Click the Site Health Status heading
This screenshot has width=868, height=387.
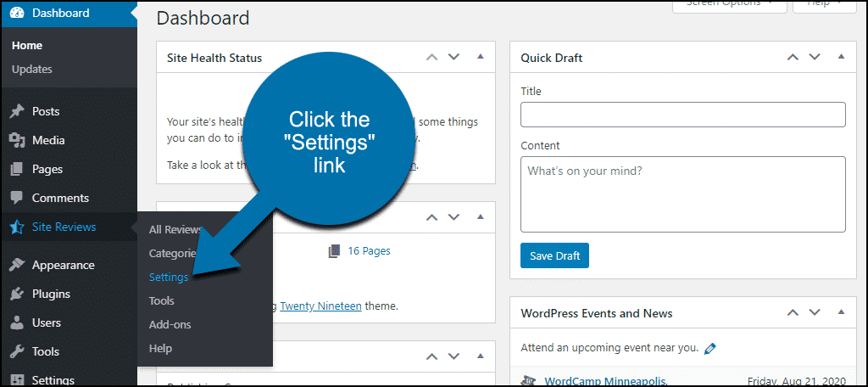pyautogui.click(x=214, y=58)
